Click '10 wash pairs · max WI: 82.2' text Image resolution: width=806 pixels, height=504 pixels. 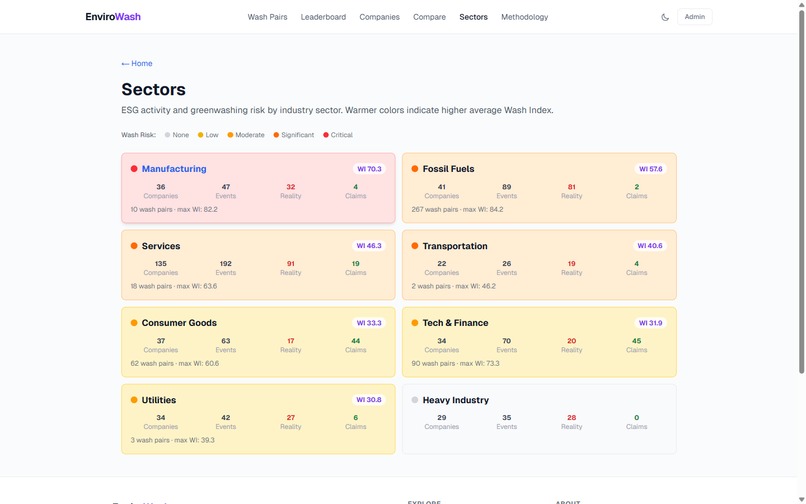(x=174, y=209)
